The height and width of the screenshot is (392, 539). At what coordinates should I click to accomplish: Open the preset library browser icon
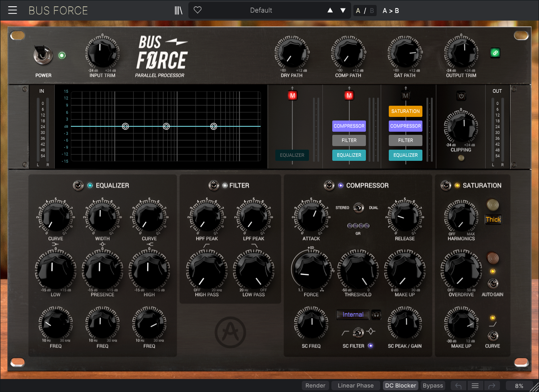pos(178,10)
